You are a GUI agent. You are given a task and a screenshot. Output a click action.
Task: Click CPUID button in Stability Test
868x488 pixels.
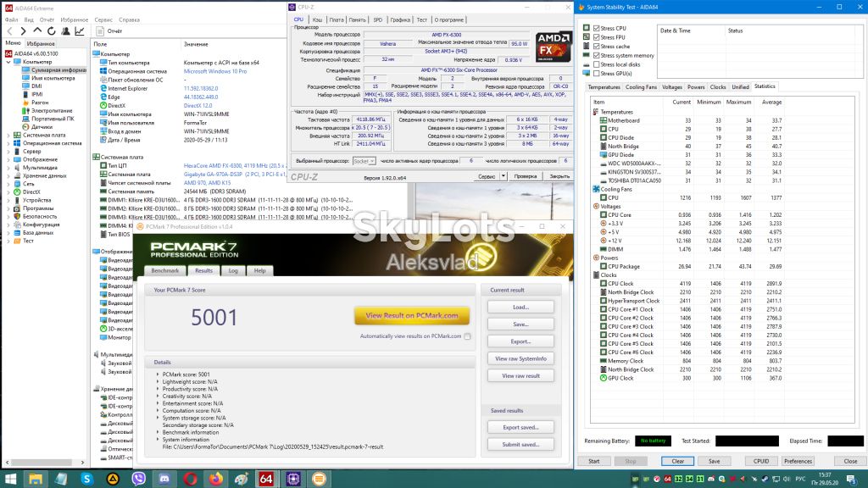761,461
